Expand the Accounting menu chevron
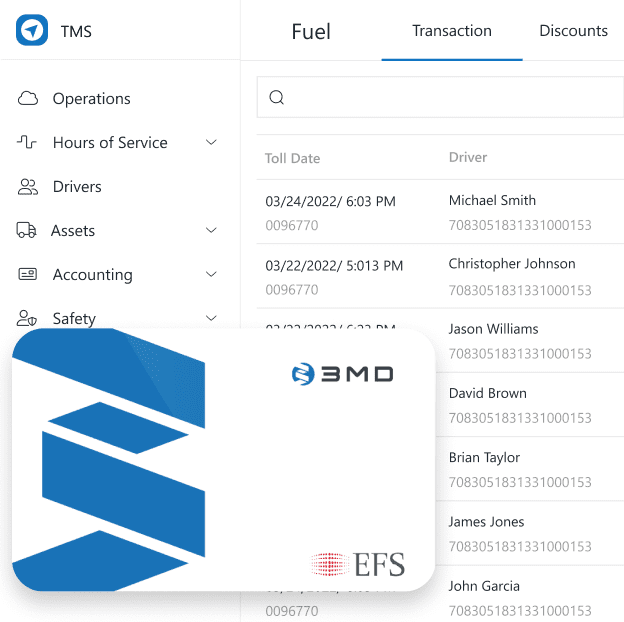Image resolution: width=624 pixels, height=622 pixels. point(211,274)
